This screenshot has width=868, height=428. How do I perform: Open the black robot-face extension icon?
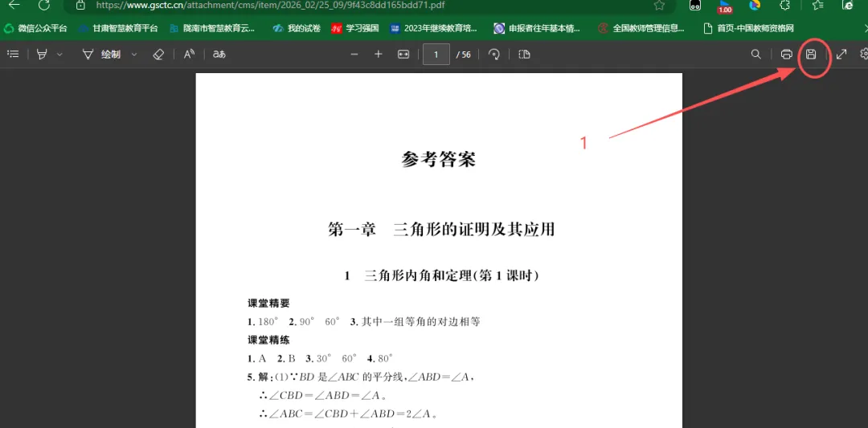click(695, 6)
